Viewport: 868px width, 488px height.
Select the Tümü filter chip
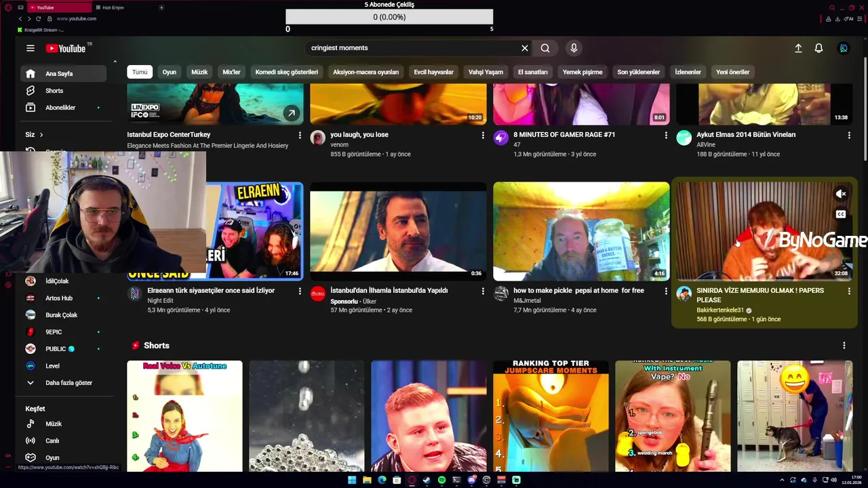pyautogui.click(x=140, y=72)
